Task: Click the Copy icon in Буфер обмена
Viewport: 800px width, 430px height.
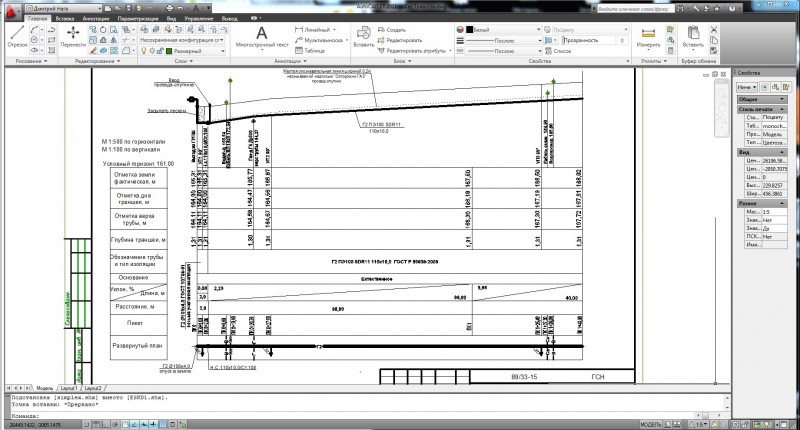Action: pos(714,40)
